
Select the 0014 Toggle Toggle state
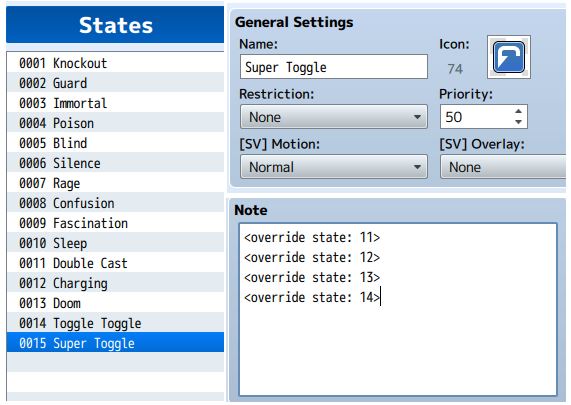coord(115,323)
